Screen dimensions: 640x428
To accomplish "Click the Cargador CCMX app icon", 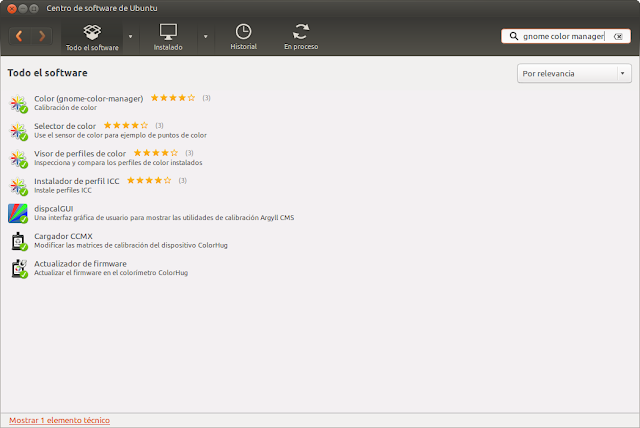I will pos(18,241).
